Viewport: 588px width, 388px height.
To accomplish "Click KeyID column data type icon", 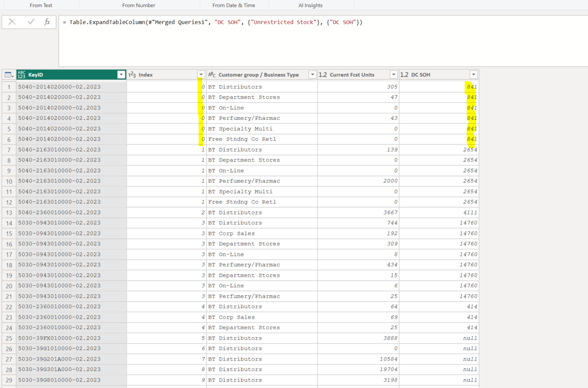I will pos(21,75).
